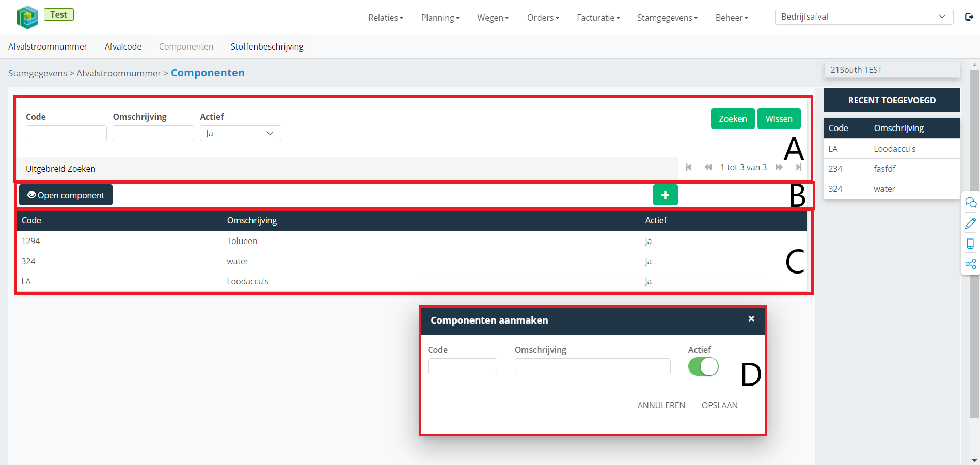Image resolution: width=980 pixels, height=465 pixels.
Task: Click Open component button
Action: [66, 195]
